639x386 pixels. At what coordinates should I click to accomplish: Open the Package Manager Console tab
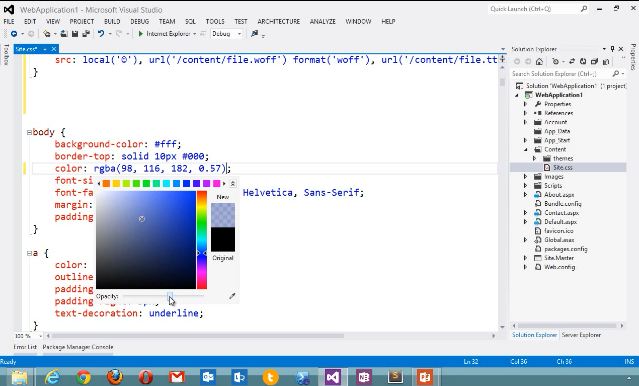point(78,347)
